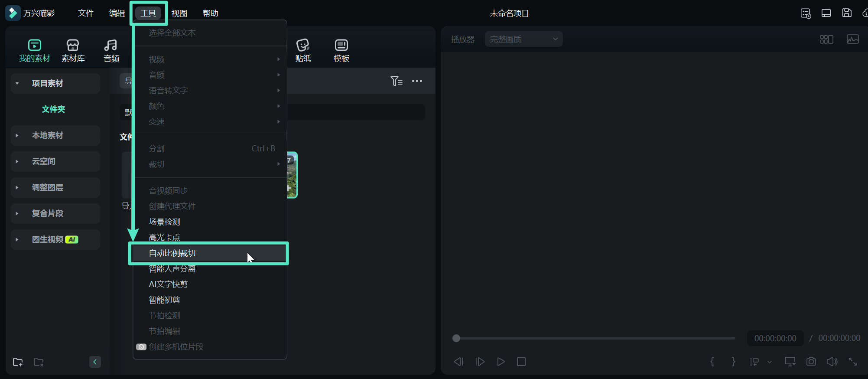Create new folder at panel bottom
This screenshot has width=868, height=379.
[18, 362]
